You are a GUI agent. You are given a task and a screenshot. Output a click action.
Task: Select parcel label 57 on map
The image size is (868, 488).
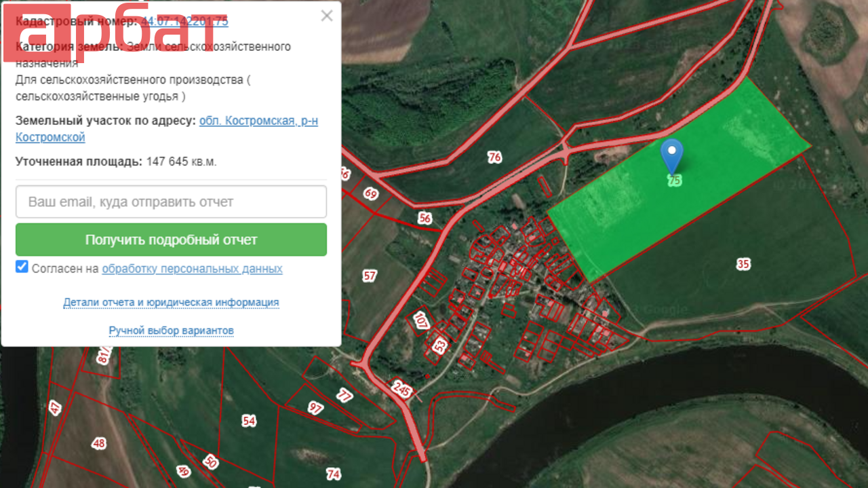point(369,276)
